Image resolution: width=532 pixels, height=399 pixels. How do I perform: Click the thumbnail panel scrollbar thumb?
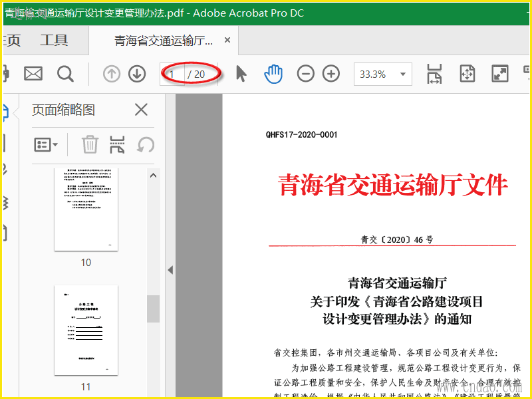point(153,309)
